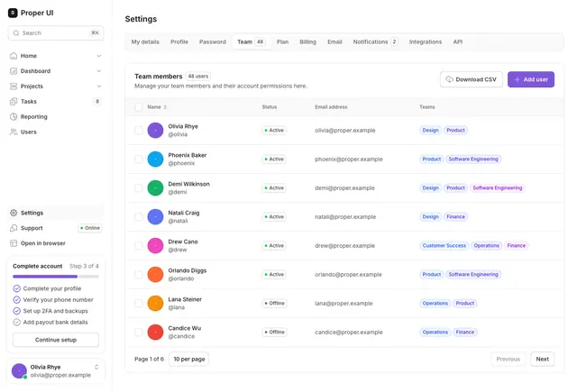Click the account avatar at sidebar bottom
This screenshot has height=392, width=577.
[x=19, y=371]
